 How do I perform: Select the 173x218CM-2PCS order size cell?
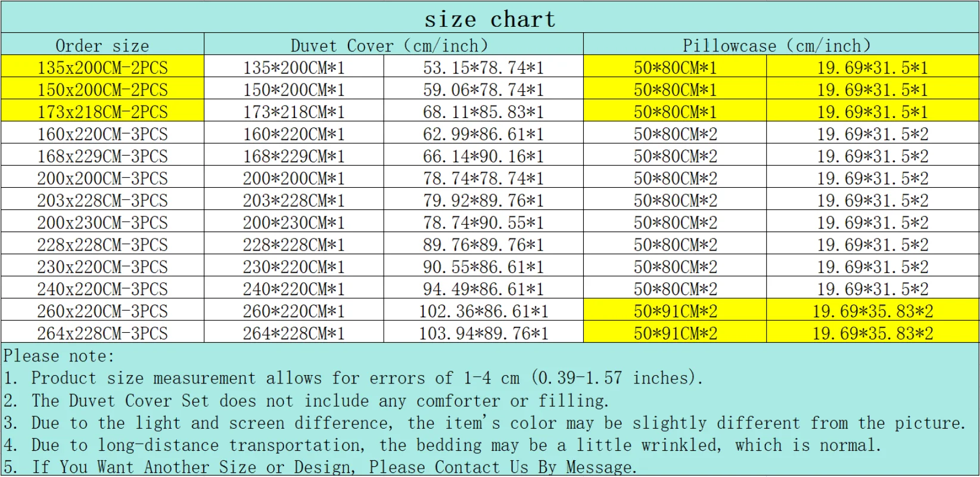(x=102, y=111)
